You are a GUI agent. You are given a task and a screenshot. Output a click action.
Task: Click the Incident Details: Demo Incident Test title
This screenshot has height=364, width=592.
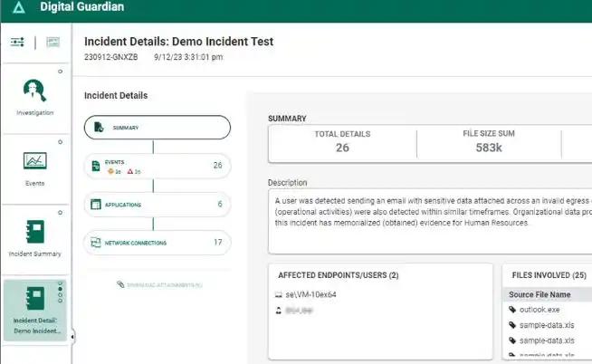(x=178, y=41)
